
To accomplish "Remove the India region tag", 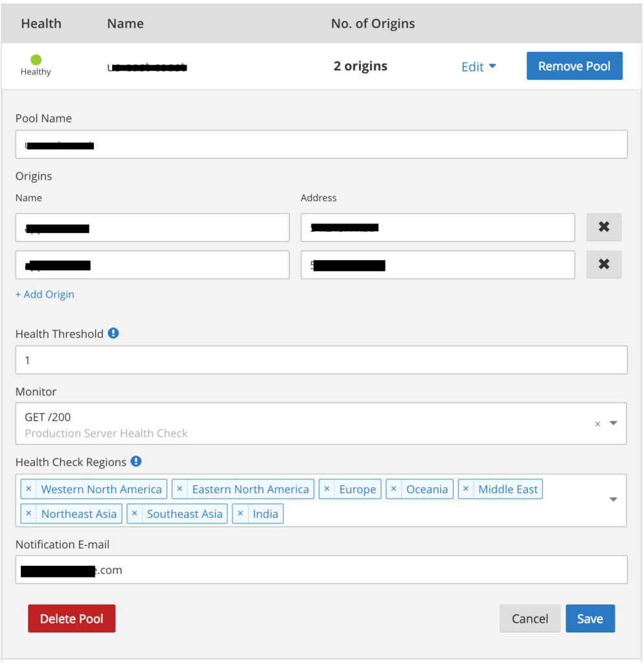I will pos(239,513).
